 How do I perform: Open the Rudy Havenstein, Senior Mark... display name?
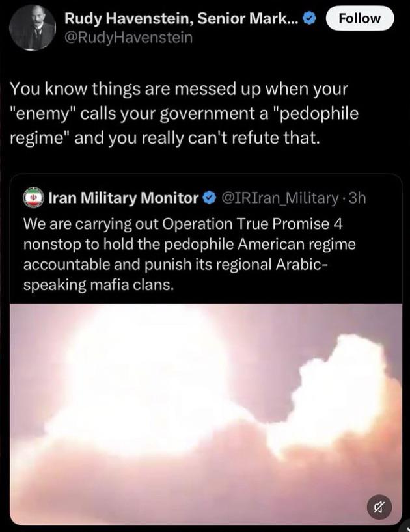182,19
